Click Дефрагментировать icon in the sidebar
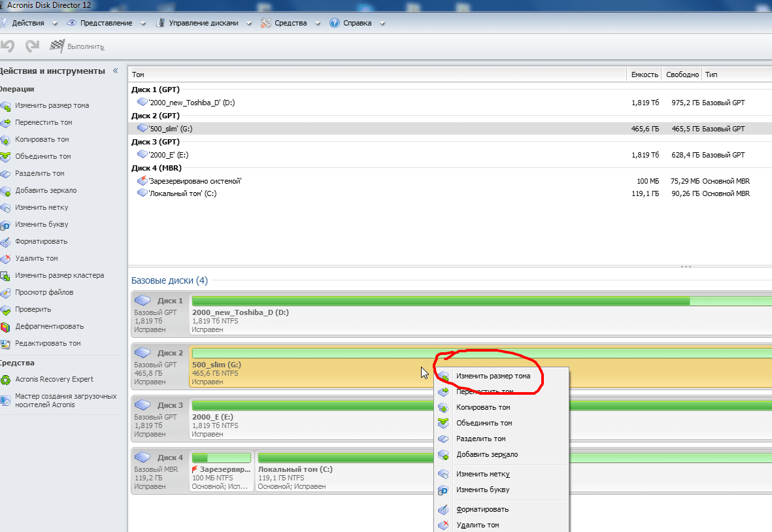Viewport: 772px width, 532px height. tap(5, 327)
